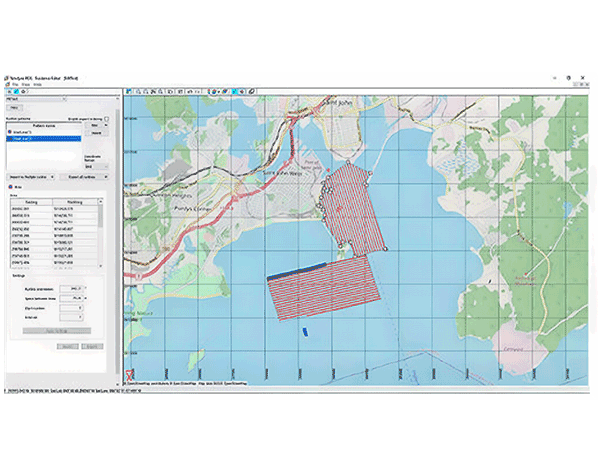This screenshot has width=600, height=450.
Task: Click the Space between lines input field
Action: [x=71, y=296]
